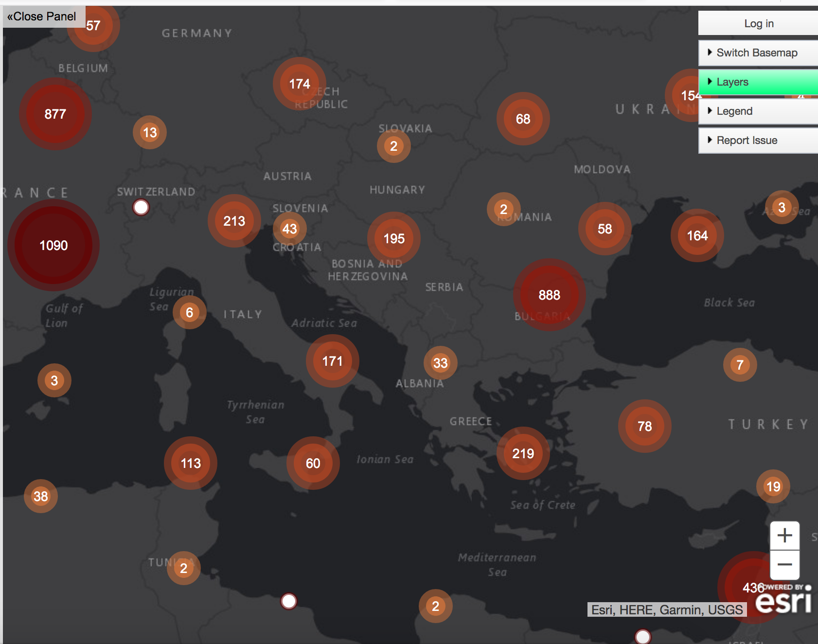Open the 171 cluster in the Adriatic
818x644 pixels.
pos(332,361)
